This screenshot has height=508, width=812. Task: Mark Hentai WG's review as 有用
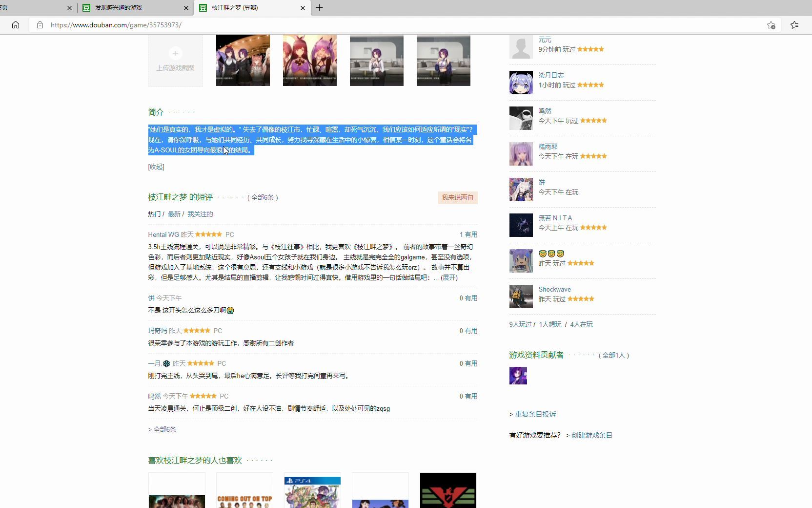click(x=471, y=234)
